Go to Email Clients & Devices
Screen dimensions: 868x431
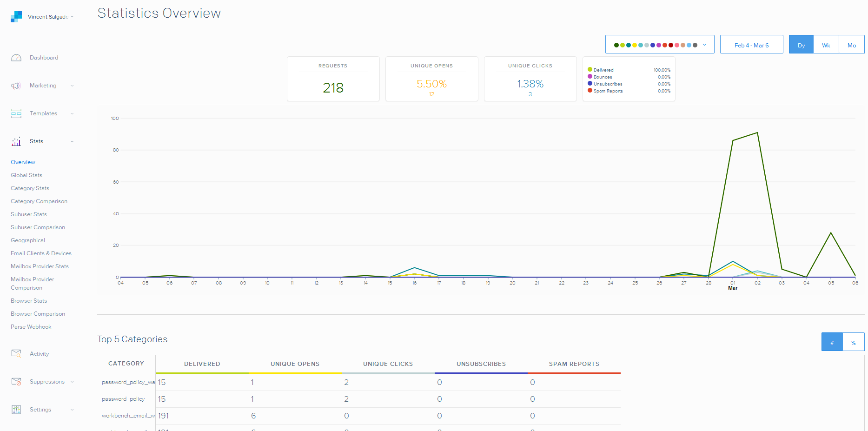(x=41, y=253)
